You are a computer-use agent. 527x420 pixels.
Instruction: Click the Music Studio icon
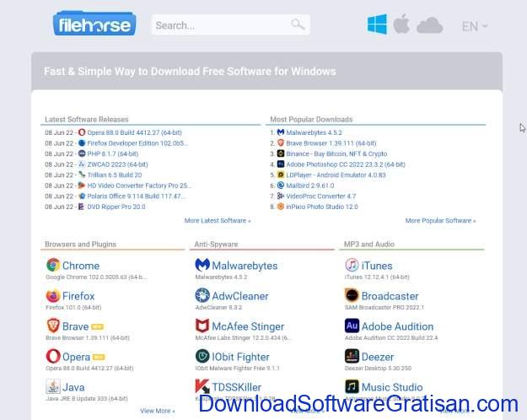click(352, 386)
